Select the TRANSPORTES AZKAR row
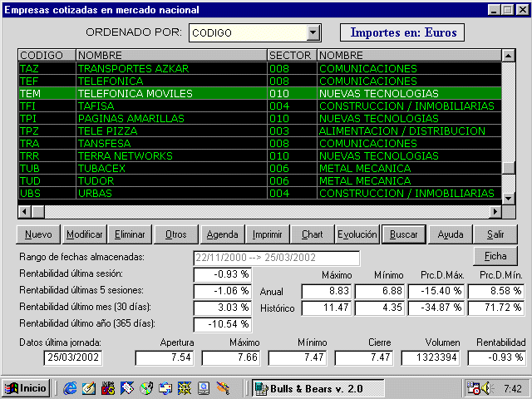This screenshot has height=399, width=532. pyautogui.click(x=260, y=68)
